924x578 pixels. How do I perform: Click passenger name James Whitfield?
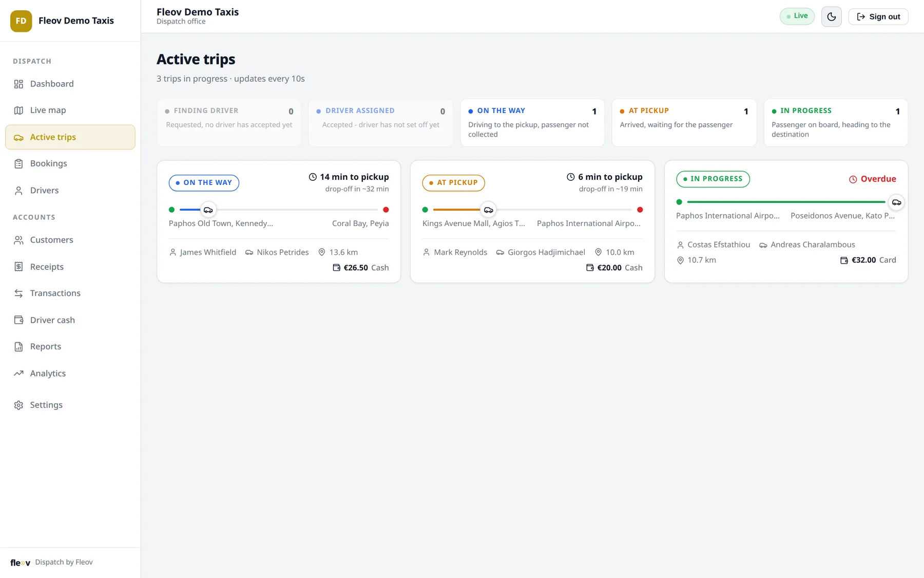(x=208, y=252)
